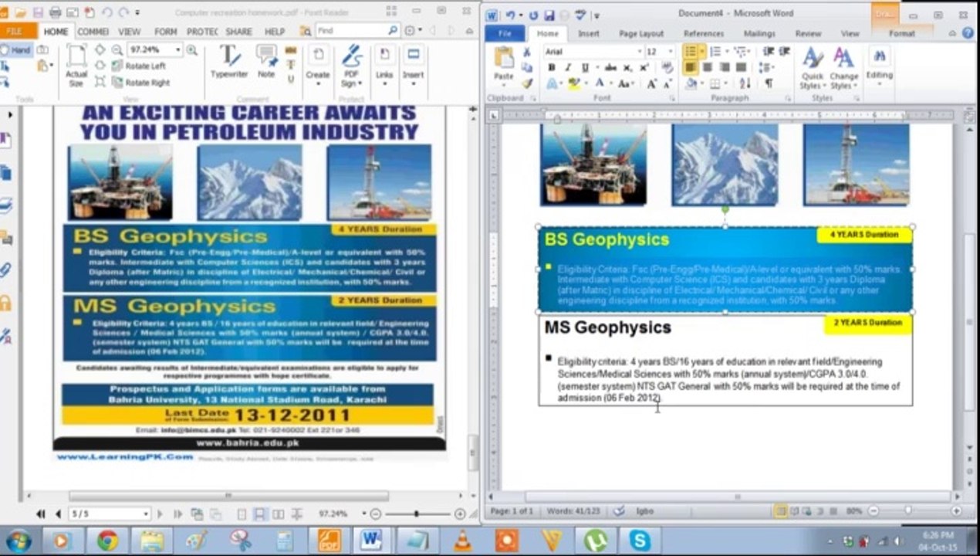Click Quick Styles in Word
Screen dimensions: 980x556
[x=812, y=68]
